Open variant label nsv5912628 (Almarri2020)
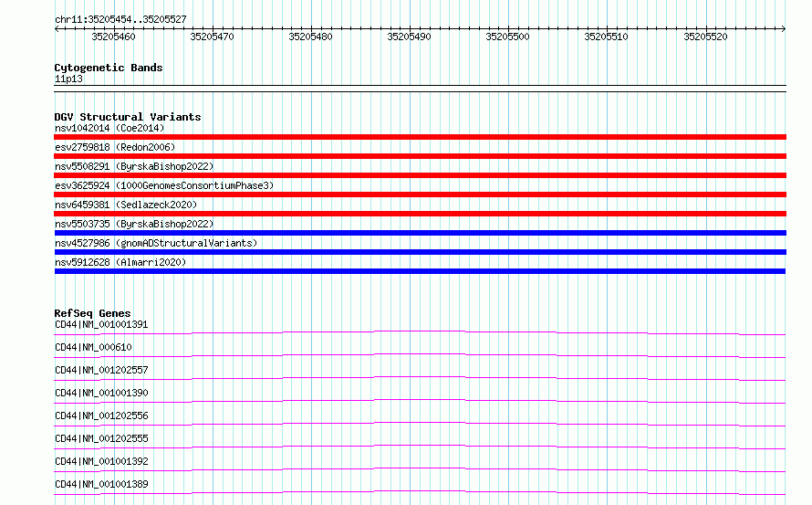Screen dimensions: 812x505 tap(120, 262)
